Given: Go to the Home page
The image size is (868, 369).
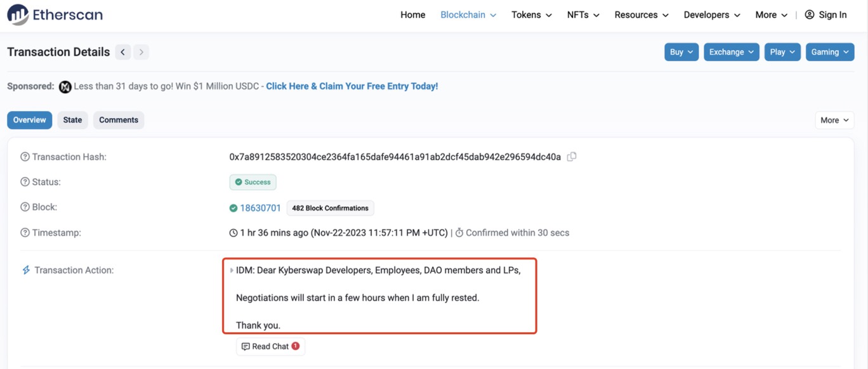Looking at the screenshot, I should (412, 15).
